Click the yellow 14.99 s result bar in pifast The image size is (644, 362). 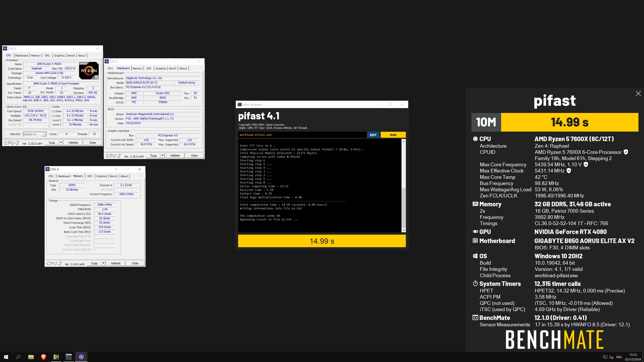(322, 241)
